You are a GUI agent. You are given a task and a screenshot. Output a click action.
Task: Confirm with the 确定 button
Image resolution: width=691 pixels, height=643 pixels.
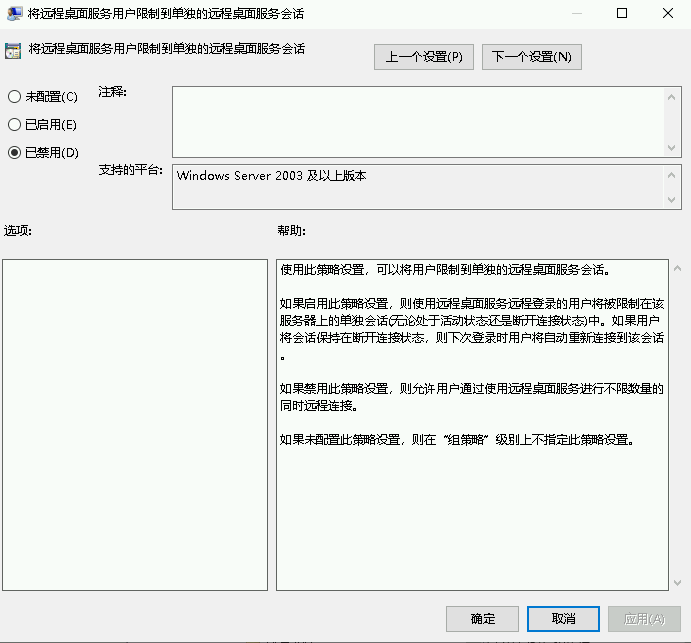482,619
